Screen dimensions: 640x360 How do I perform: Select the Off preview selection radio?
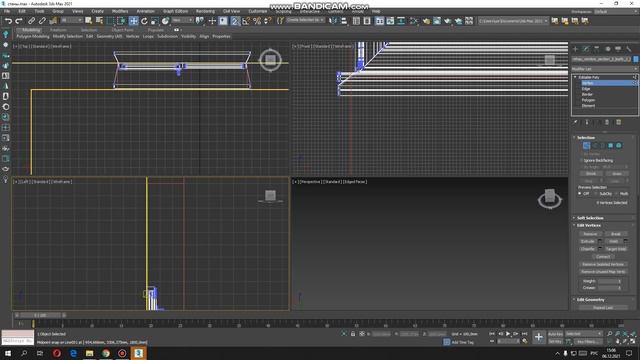[x=580, y=193]
